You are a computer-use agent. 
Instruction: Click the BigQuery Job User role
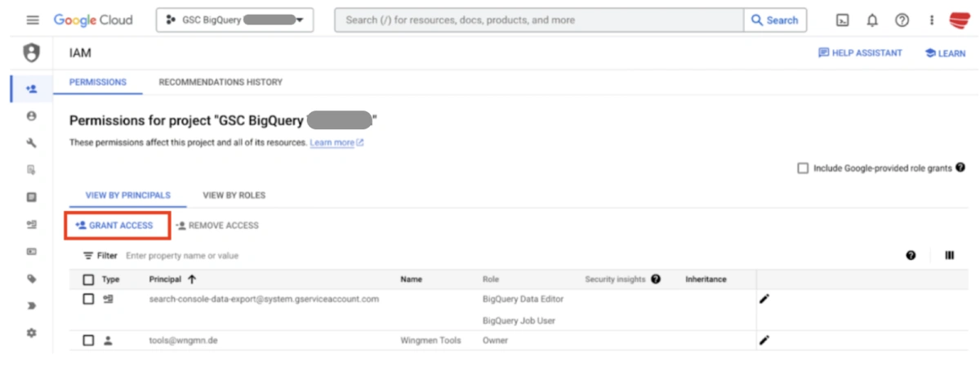pyautogui.click(x=519, y=321)
